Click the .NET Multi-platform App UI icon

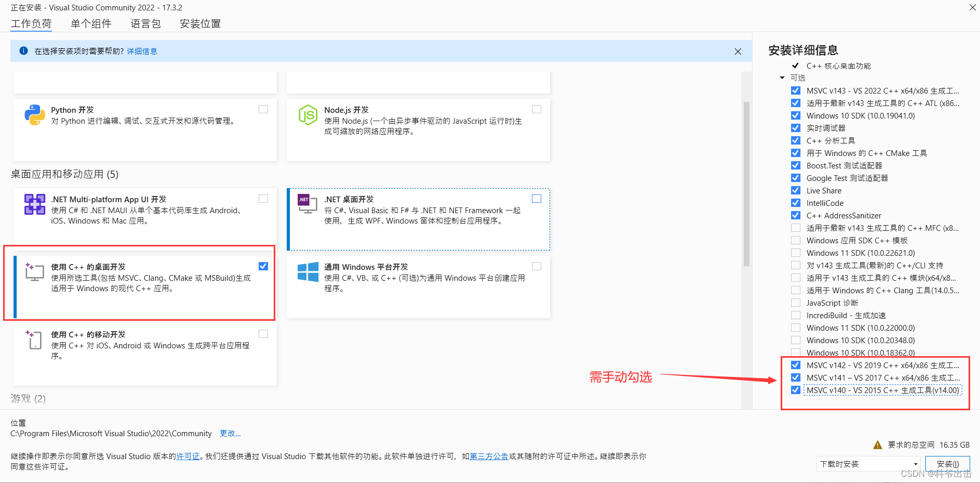point(35,204)
